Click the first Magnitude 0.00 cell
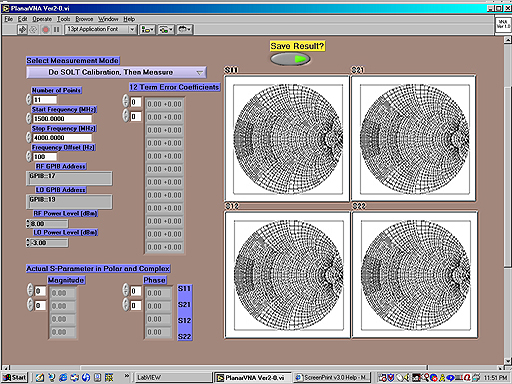 63,293
